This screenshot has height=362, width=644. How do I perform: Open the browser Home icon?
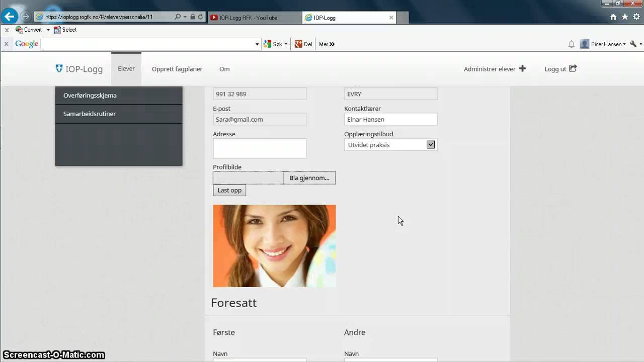(613, 17)
